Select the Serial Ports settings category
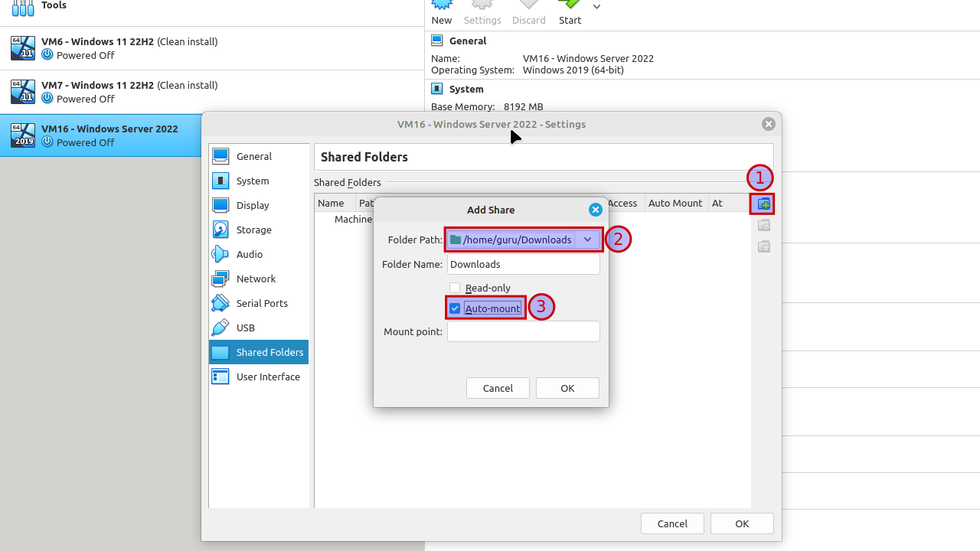Viewport: 980px width, 551px height. tap(259, 303)
